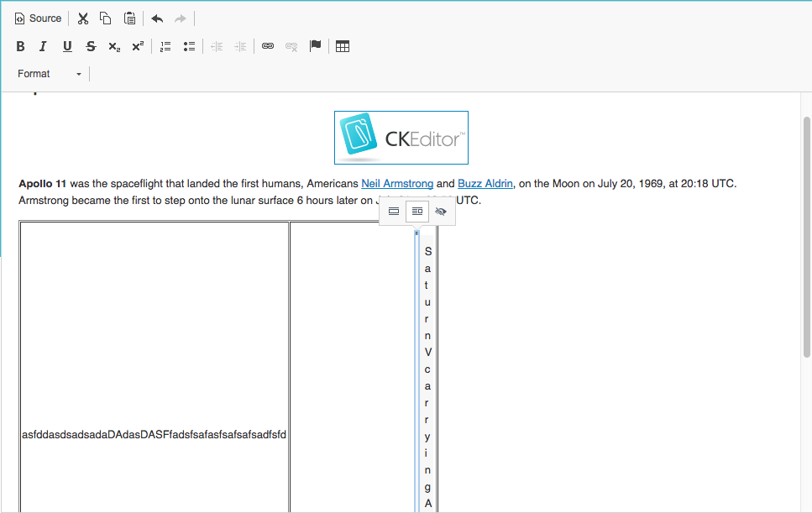This screenshot has height=513, width=812.
Task: Insert a numbered list
Action: coord(165,46)
